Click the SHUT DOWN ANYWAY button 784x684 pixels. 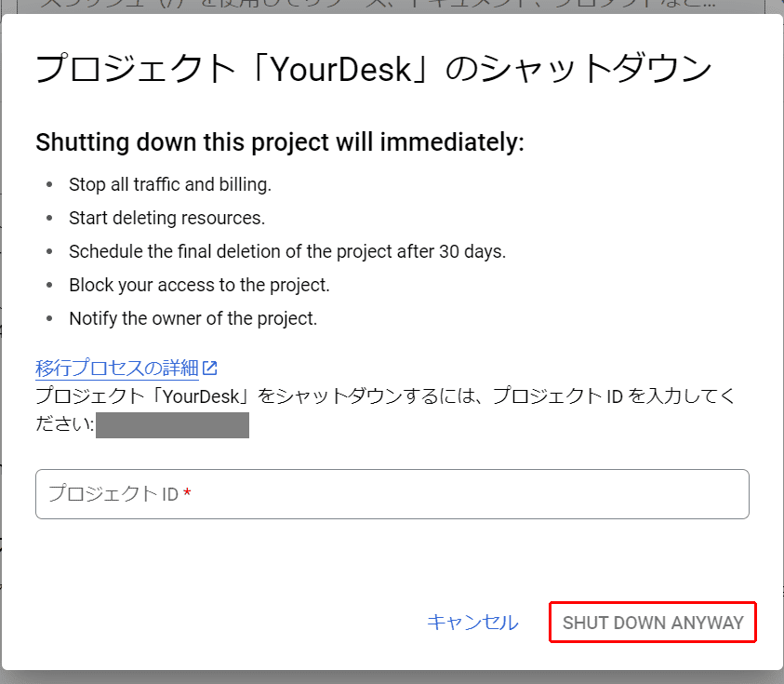tap(653, 623)
